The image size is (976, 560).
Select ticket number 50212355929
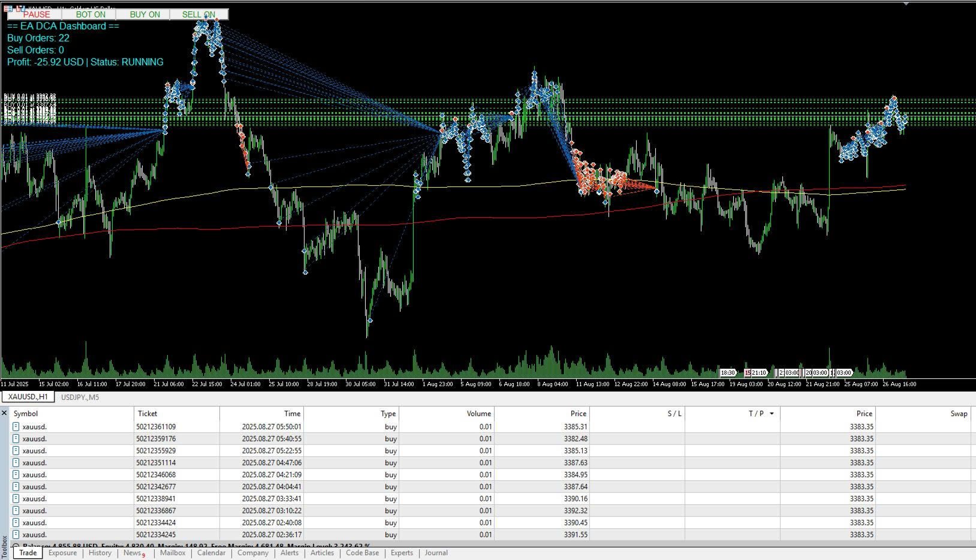click(x=156, y=451)
